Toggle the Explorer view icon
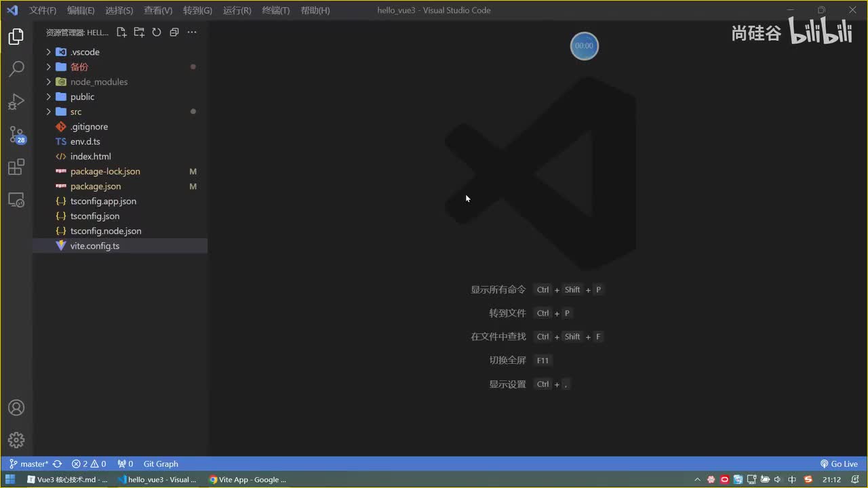This screenshot has height=488, width=868. [x=16, y=36]
